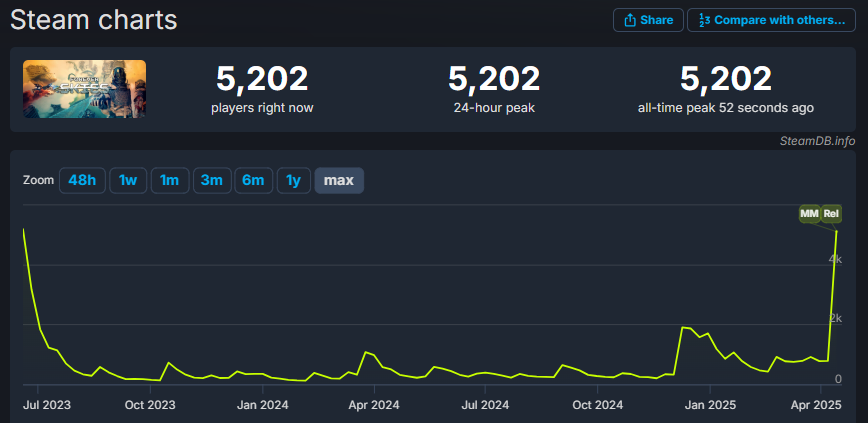Click the 123 compare icon

(x=704, y=20)
